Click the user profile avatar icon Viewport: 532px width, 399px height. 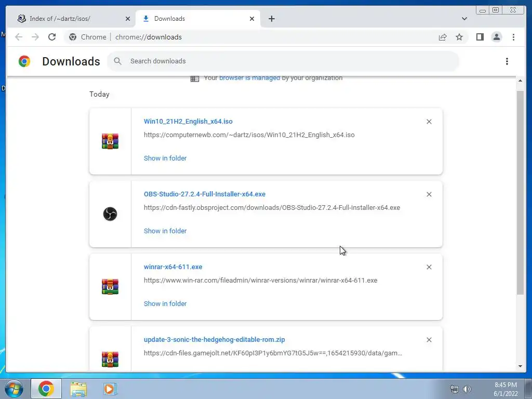497,37
